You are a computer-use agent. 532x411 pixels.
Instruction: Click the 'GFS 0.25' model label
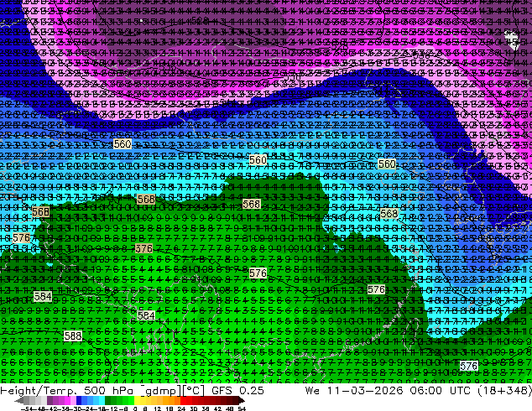coord(237,391)
